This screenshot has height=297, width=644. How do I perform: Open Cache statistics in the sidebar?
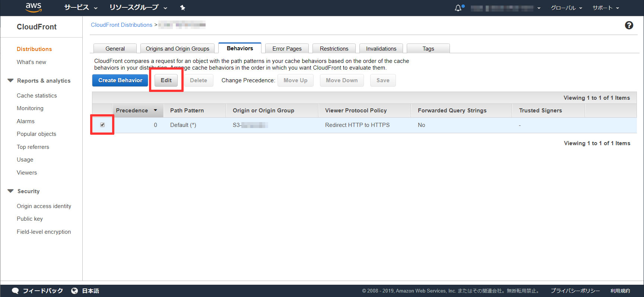[x=37, y=96]
